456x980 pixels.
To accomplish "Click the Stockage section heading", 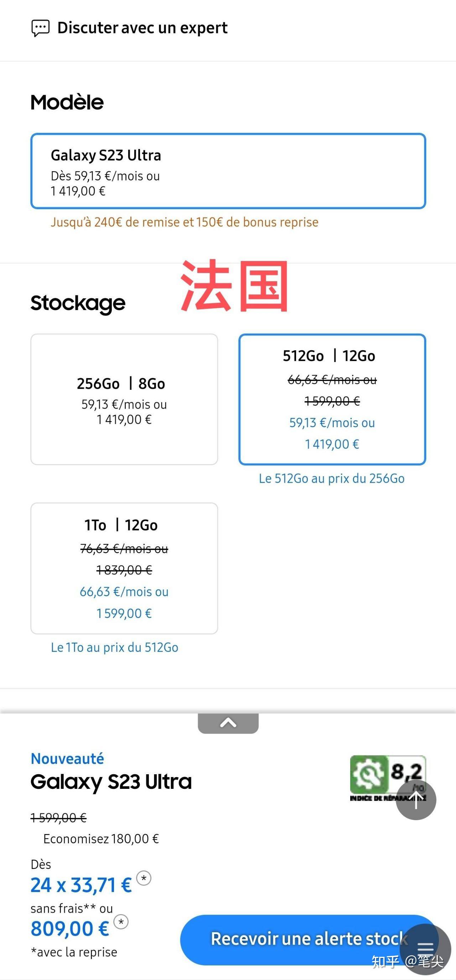I will 78,304.
